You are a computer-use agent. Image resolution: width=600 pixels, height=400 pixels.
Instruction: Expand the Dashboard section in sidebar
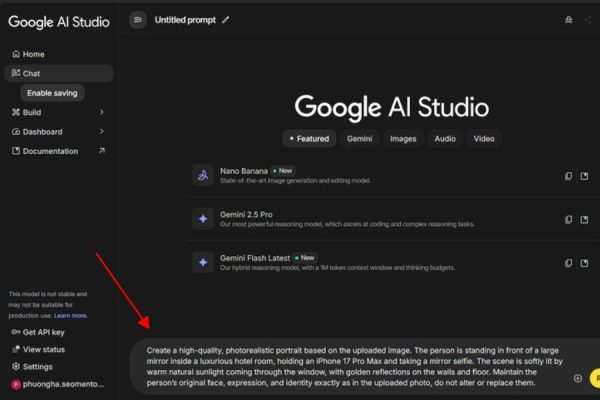pos(102,132)
